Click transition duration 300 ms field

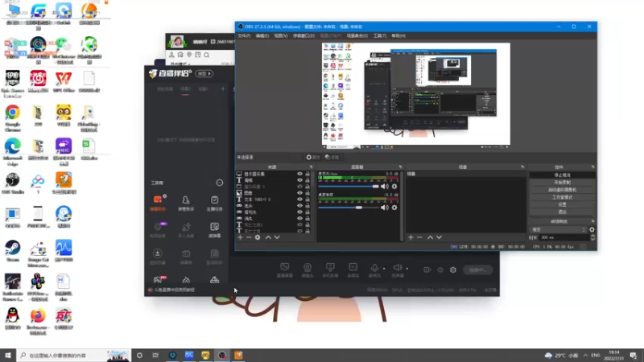[x=564, y=237]
